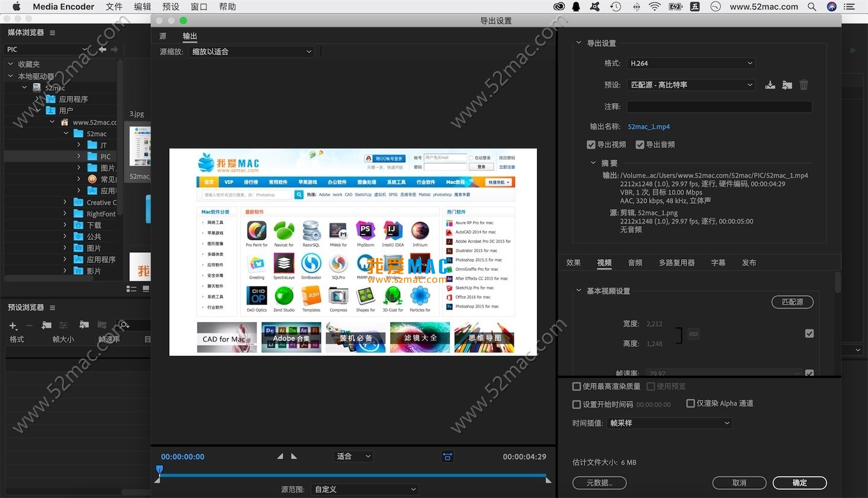This screenshot has width=868, height=498.
Task: Click the set in point triangle icon
Action: click(x=280, y=456)
